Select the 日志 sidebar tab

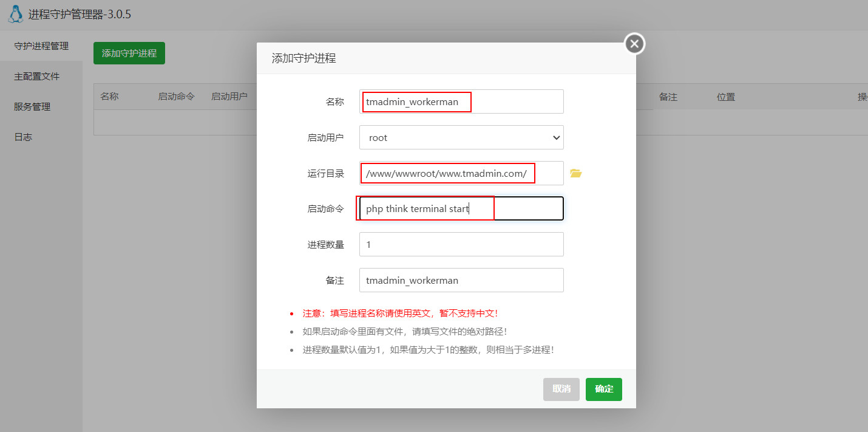(23, 137)
